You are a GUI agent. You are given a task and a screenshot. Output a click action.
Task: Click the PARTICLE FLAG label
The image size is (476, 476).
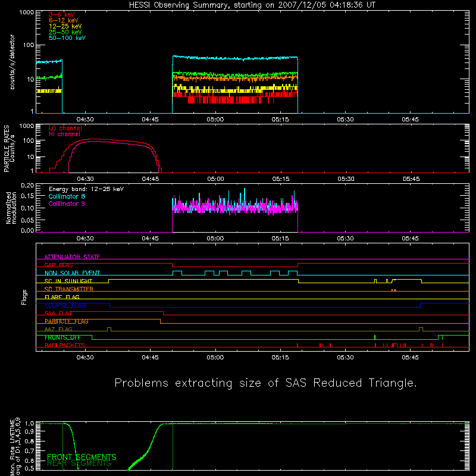click(67, 321)
